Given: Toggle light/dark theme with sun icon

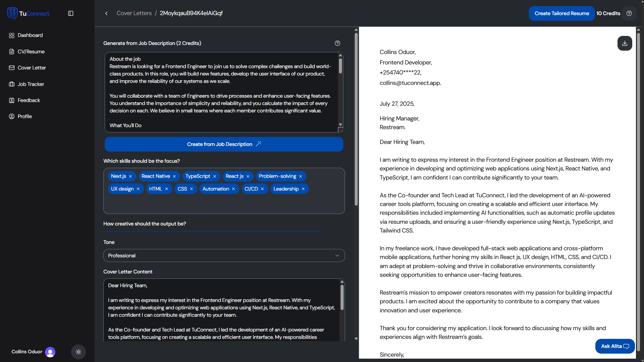Looking at the screenshot, I should coord(78,352).
